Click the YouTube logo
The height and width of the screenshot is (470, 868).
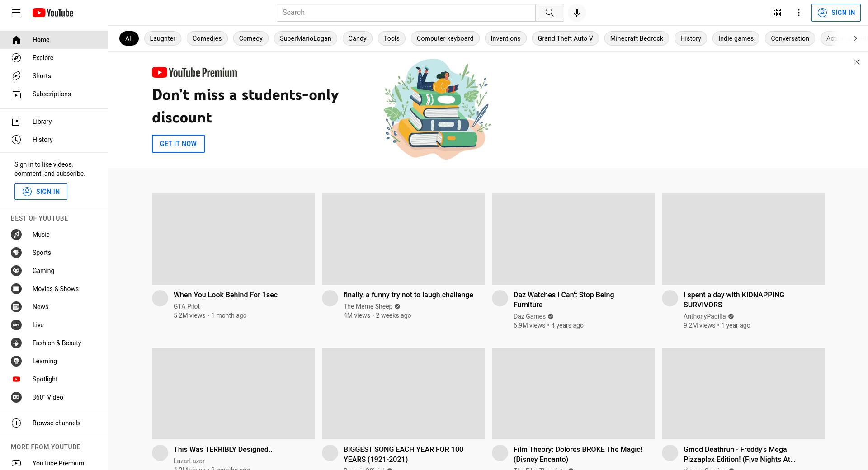coord(53,13)
